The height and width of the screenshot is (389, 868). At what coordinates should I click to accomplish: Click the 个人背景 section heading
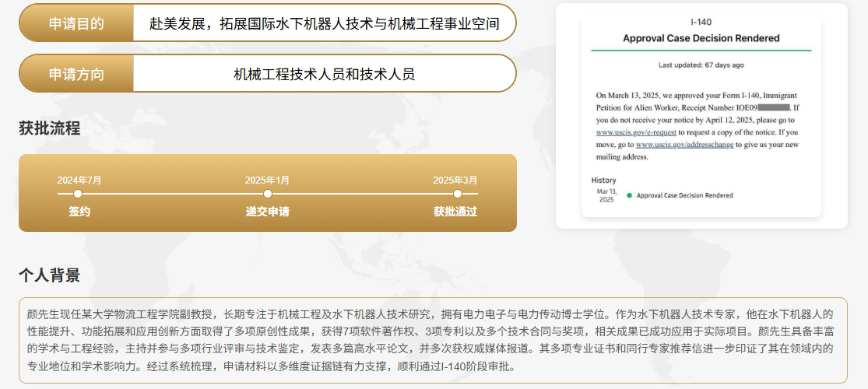pos(50,275)
